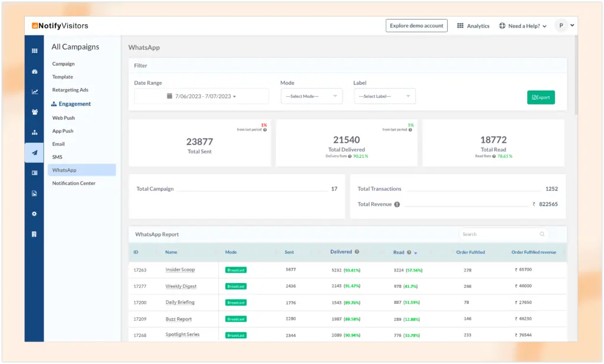
Task: Sort by the Read column arrow
Action: coord(415,253)
